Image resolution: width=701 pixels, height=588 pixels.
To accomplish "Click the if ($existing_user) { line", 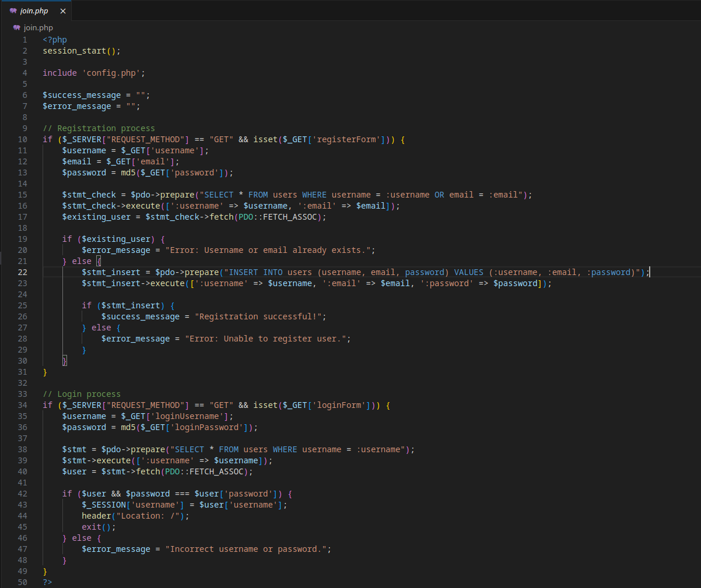I will [x=114, y=239].
